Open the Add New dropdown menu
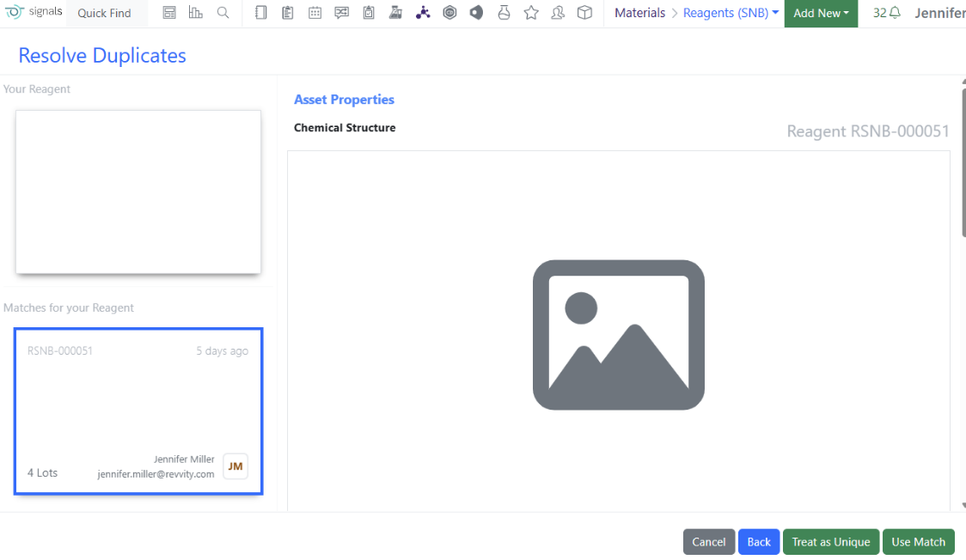 click(821, 13)
